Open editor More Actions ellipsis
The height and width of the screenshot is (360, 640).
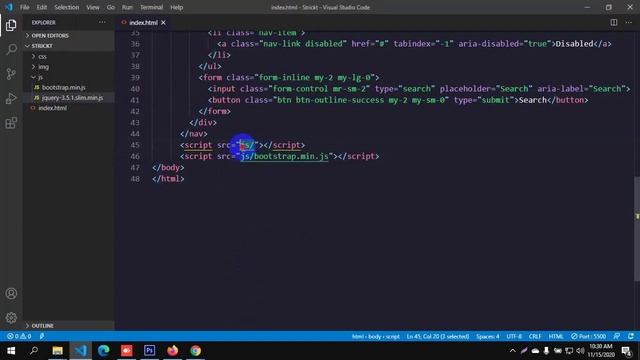629,22
